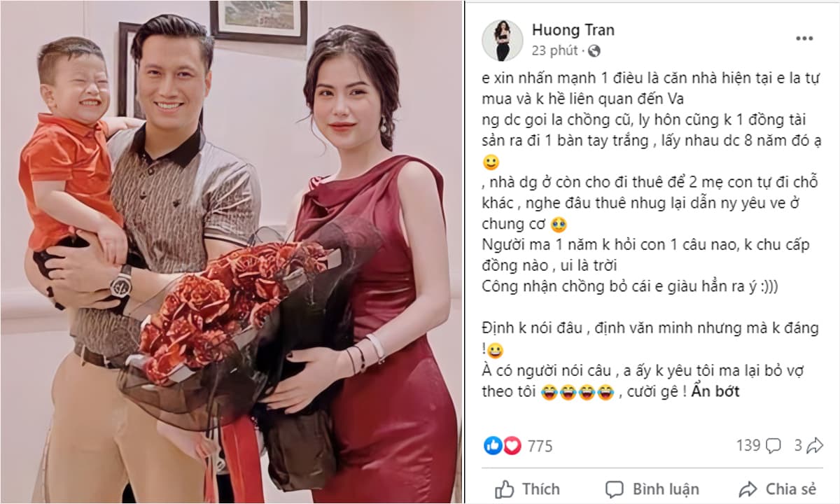840x504 pixels.
Task: Comment using the Bình luận button
Action: (652, 489)
